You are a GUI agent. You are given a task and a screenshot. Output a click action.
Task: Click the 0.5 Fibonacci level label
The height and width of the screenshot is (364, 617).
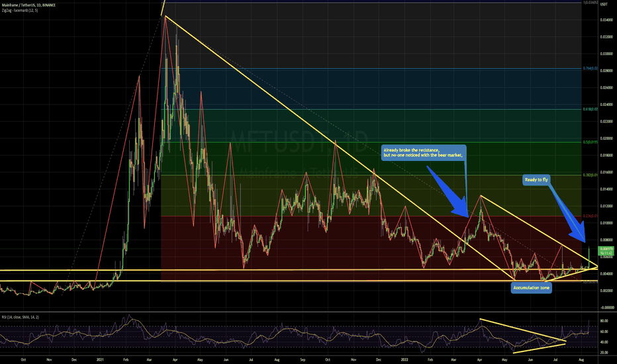pos(591,142)
